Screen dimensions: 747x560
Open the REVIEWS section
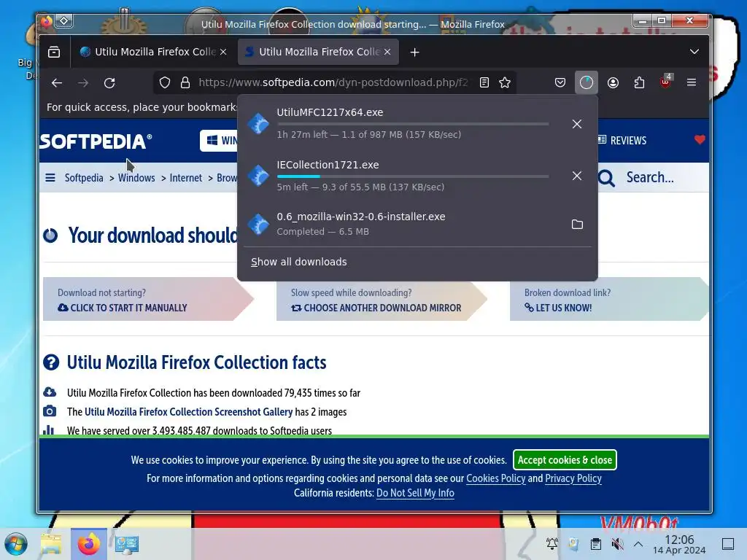tap(622, 141)
